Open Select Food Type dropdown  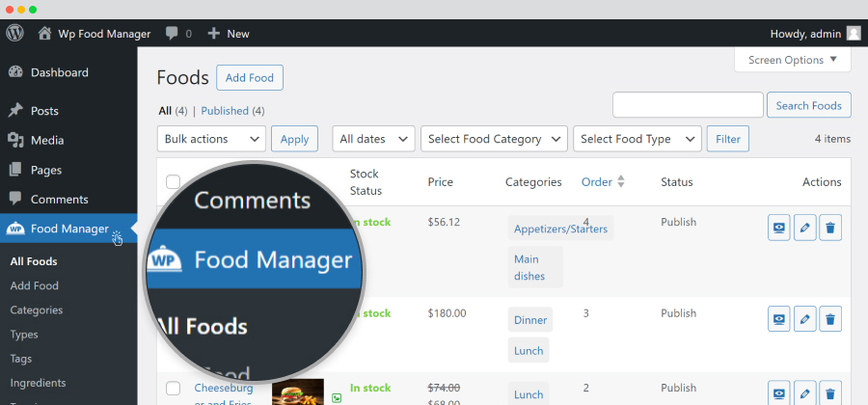point(637,139)
